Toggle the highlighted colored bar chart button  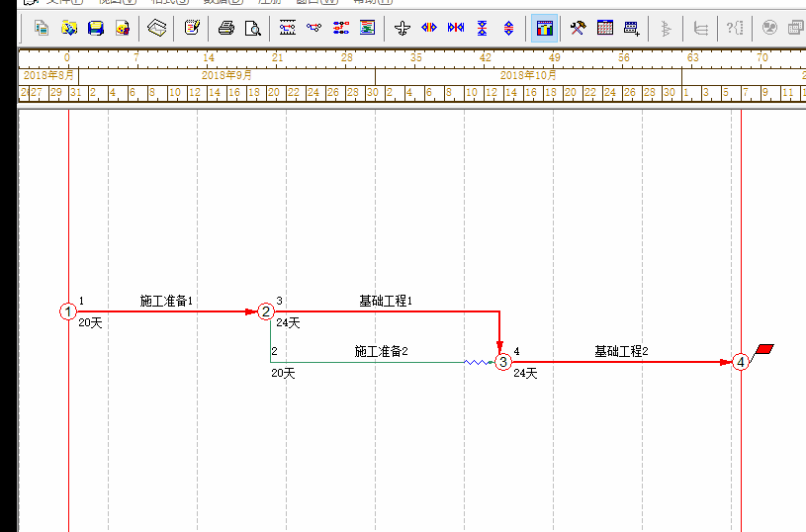point(544,28)
